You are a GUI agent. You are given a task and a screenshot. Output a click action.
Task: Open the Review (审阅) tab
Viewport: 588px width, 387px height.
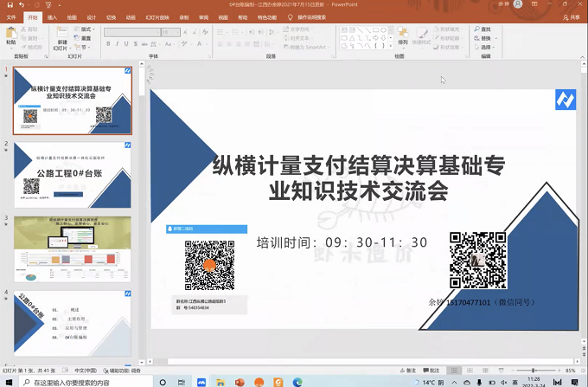click(x=203, y=17)
